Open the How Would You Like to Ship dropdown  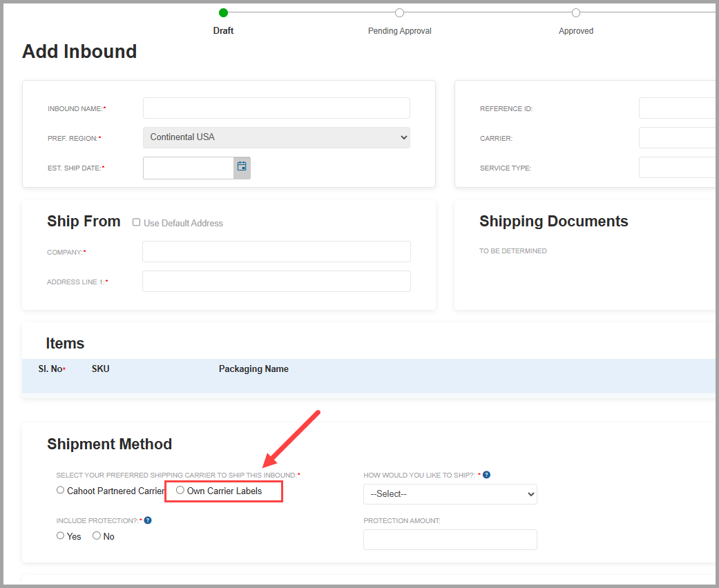pos(450,494)
